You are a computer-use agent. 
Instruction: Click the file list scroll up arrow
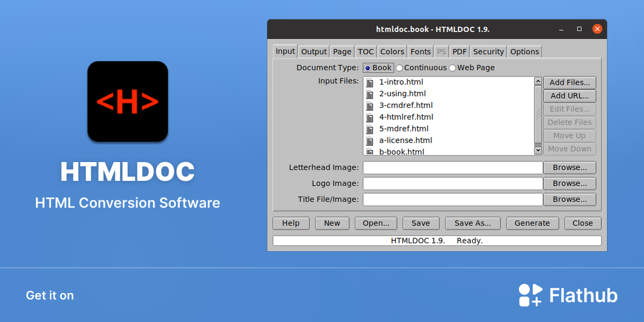point(538,81)
